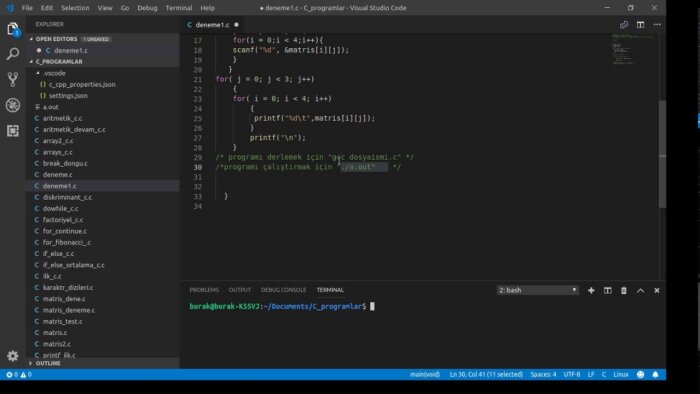Click the open changes icon in editor toolbar
The width and height of the screenshot is (700, 394).
[624, 25]
